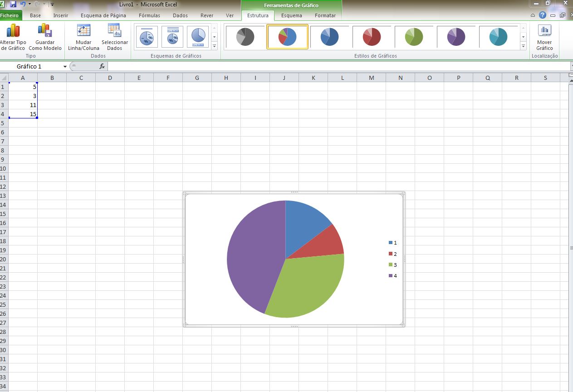
Task: Select the Estrutura chart tools tab
Action: pos(258,15)
